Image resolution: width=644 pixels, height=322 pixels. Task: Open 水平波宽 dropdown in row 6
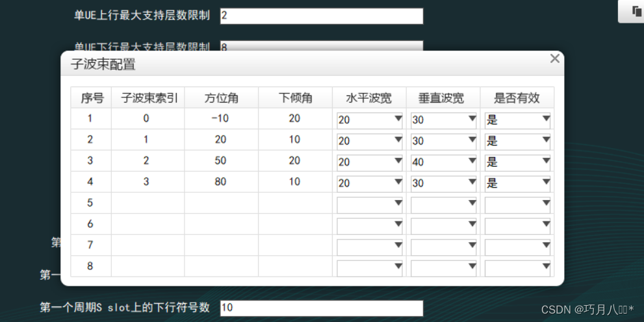[369, 225]
